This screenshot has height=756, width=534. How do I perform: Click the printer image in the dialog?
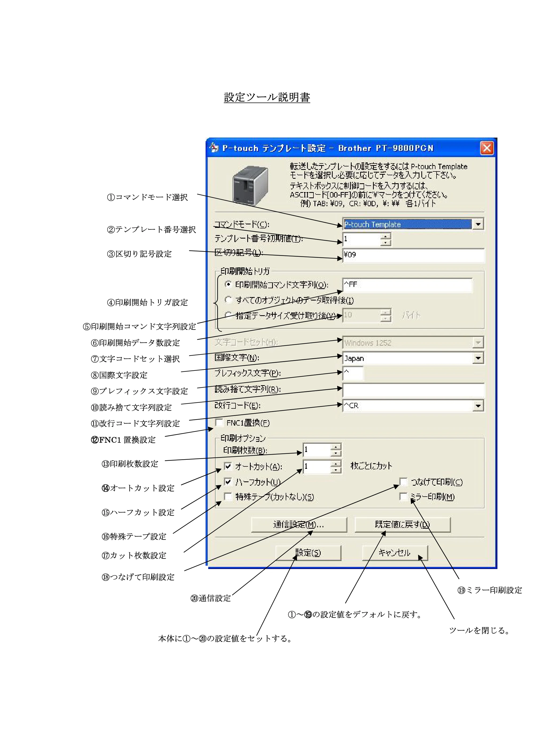(x=250, y=186)
